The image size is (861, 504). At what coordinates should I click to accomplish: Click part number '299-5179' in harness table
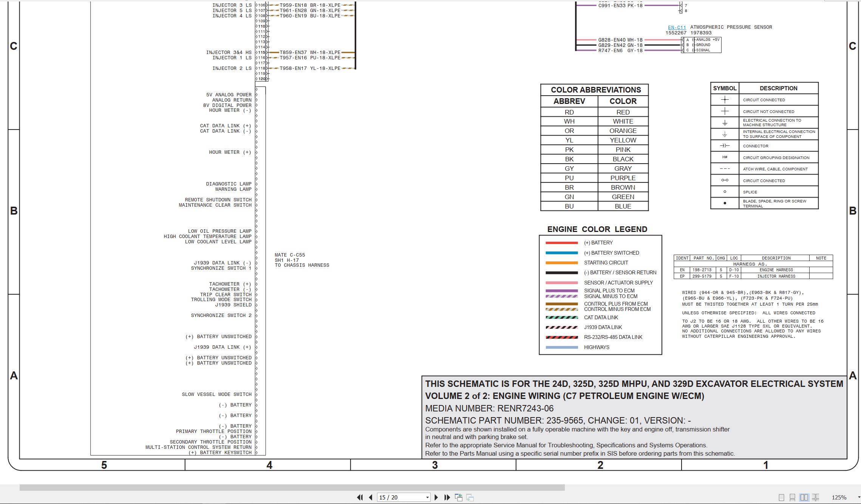pos(702,277)
